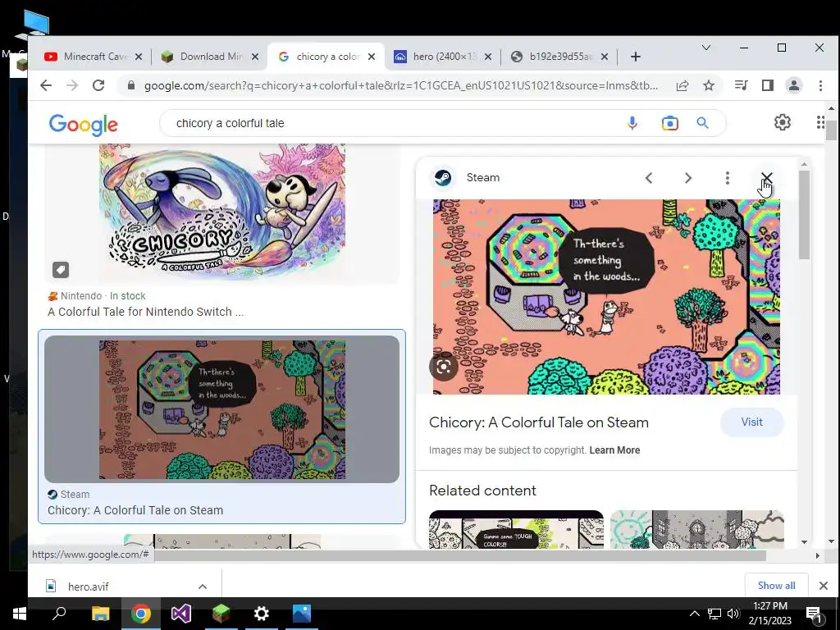Open File Explorer from taskbar
The height and width of the screenshot is (630, 840).
100,614
